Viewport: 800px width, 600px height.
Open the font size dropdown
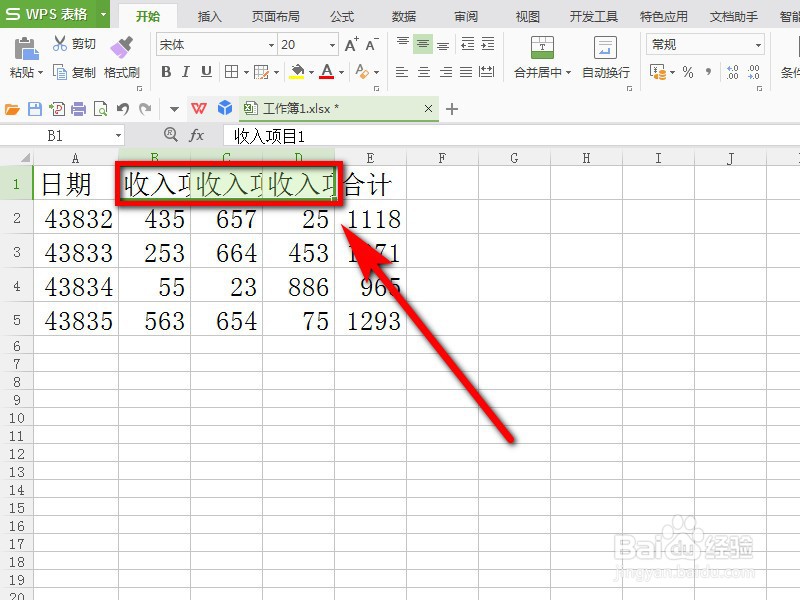point(332,45)
